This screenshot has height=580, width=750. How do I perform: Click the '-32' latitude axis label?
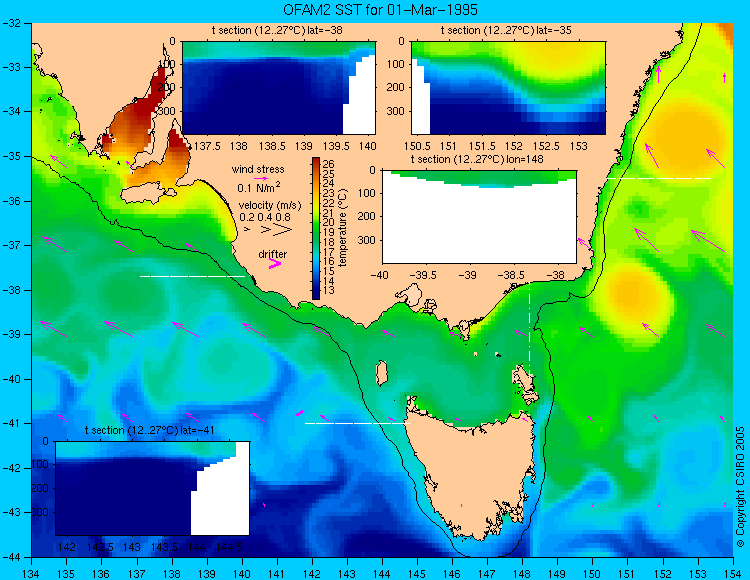coord(11,23)
